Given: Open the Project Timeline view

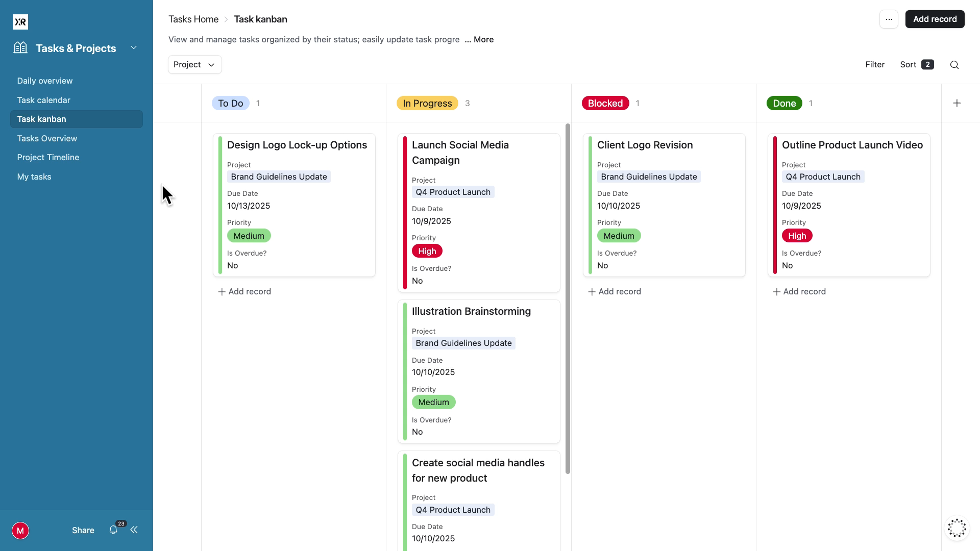Looking at the screenshot, I should (48, 157).
